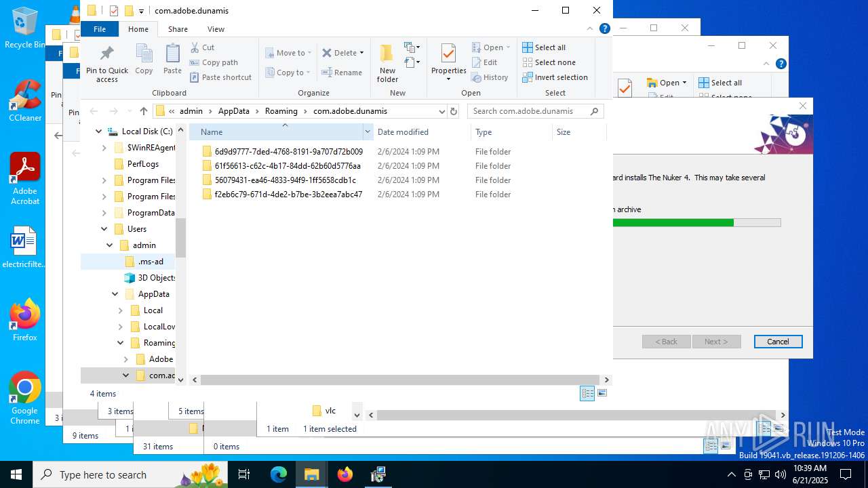Viewport: 868px width, 488px height.
Task: Click Cancel in the installer wizard
Action: click(x=778, y=342)
